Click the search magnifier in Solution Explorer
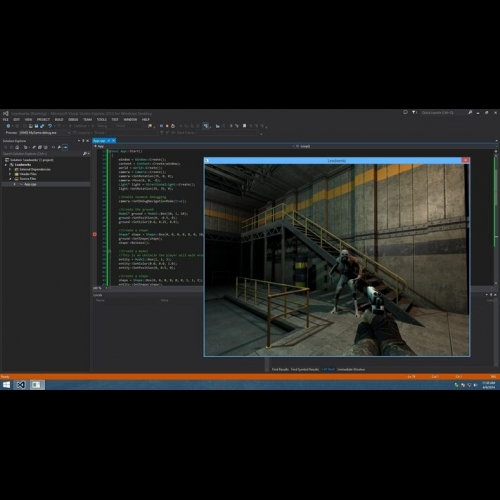 (x=85, y=154)
